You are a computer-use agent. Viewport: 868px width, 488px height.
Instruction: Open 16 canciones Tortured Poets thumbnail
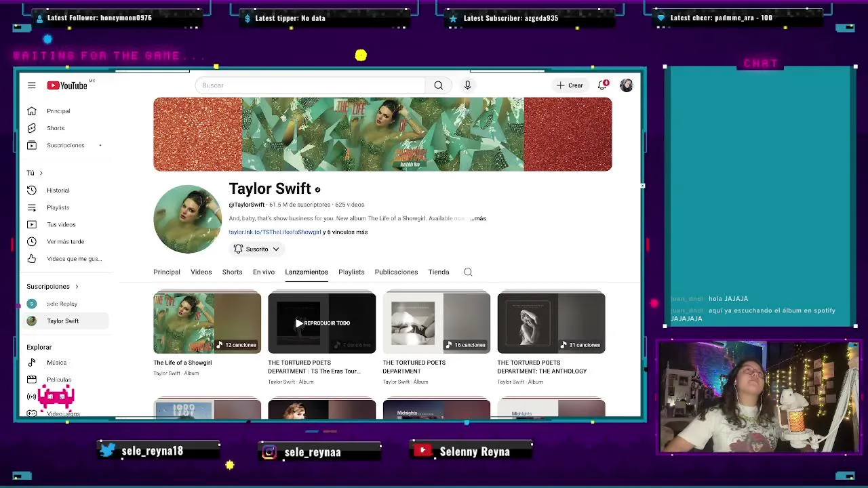(x=437, y=323)
